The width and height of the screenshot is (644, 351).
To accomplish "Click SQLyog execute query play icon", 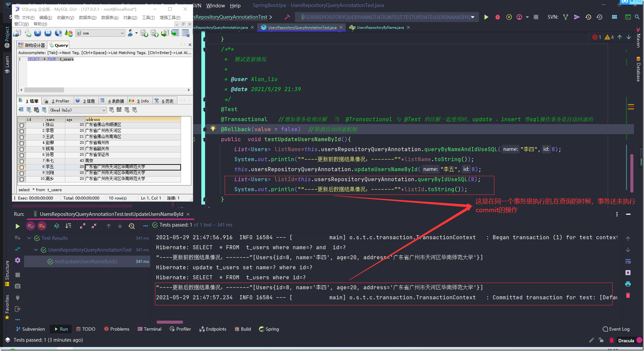I will click(x=38, y=33).
